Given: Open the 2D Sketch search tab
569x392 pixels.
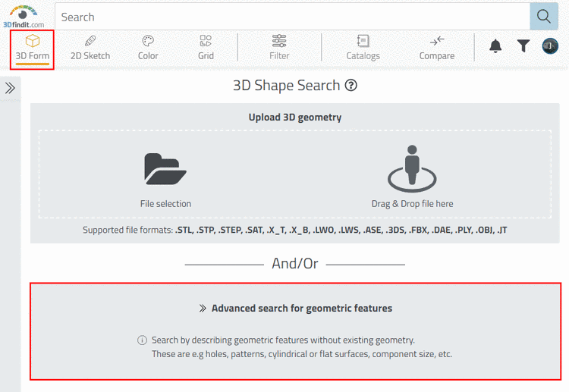Looking at the screenshot, I should pyautogui.click(x=90, y=47).
